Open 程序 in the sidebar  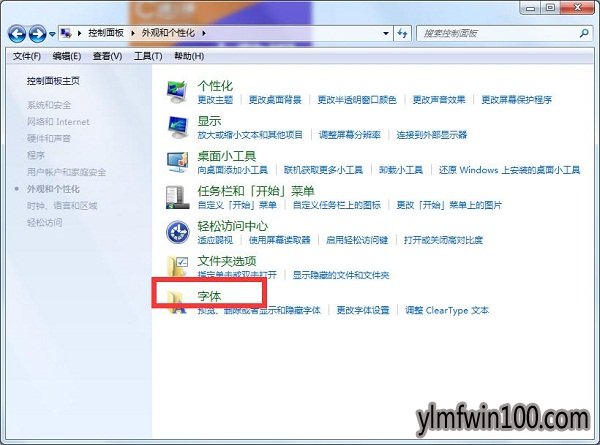tap(36, 155)
